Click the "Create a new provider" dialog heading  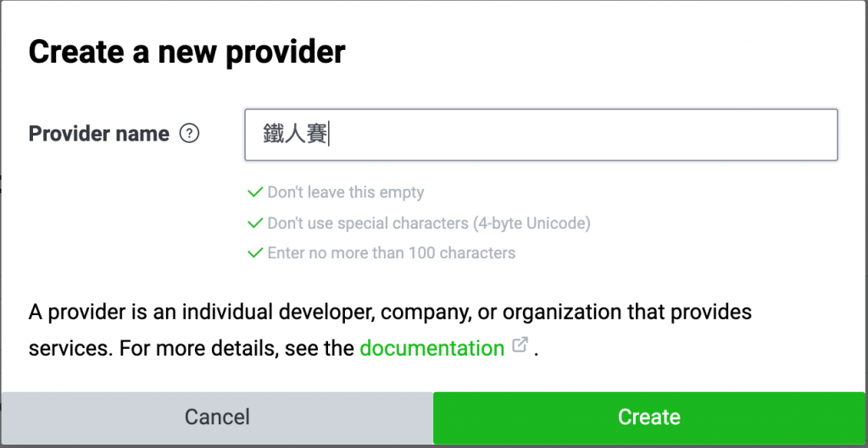point(187,53)
